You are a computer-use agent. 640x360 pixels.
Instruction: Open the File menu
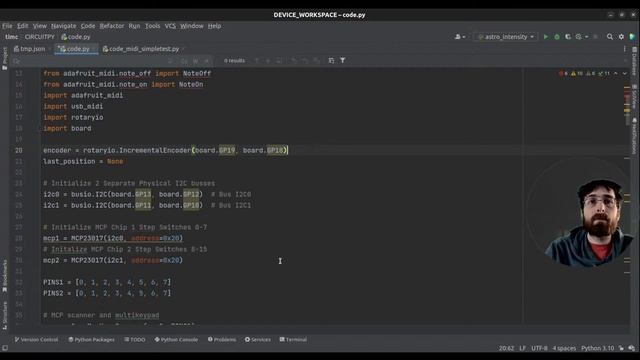point(7,26)
